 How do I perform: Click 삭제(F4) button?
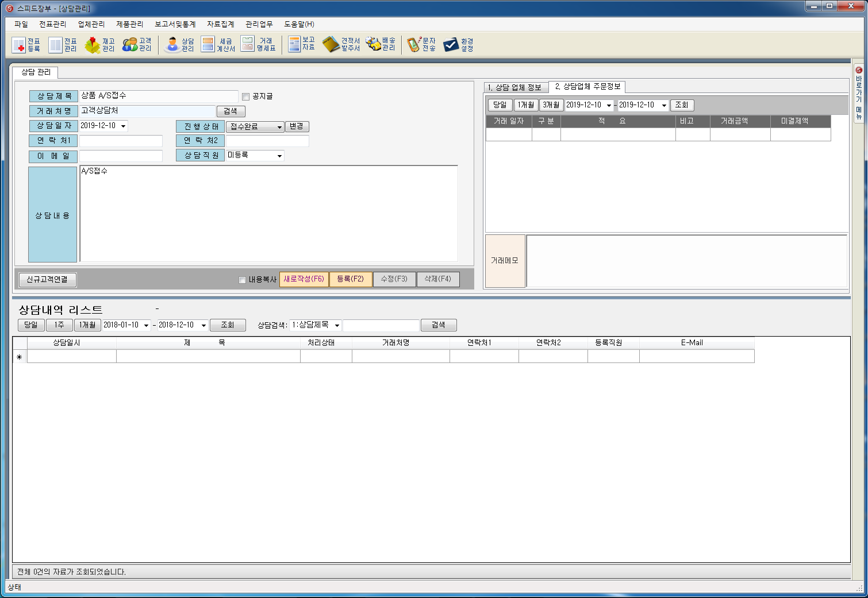tap(438, 279)
